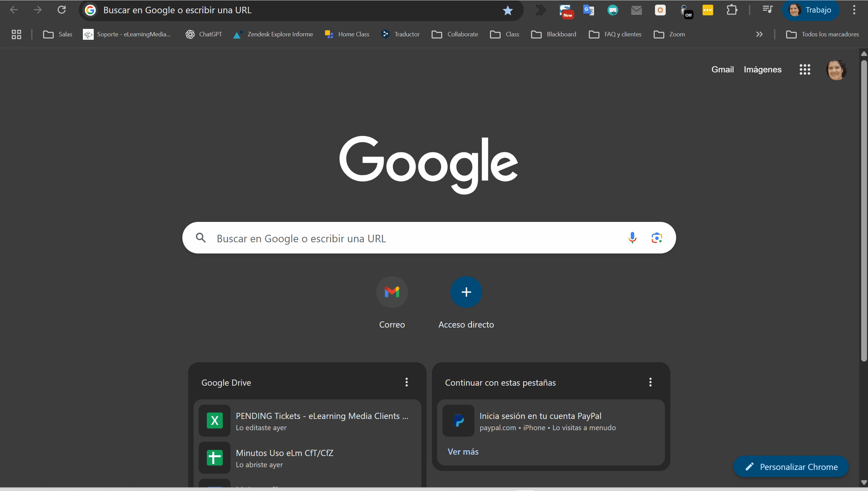
Task: Click the Ver más link
Action: 463,452
